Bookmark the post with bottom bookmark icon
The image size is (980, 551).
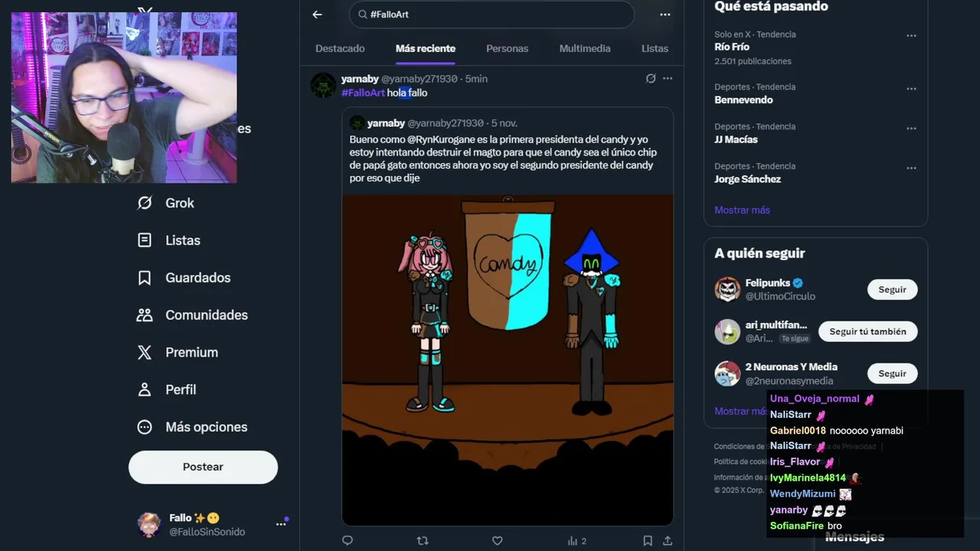(x=648, y=541)
